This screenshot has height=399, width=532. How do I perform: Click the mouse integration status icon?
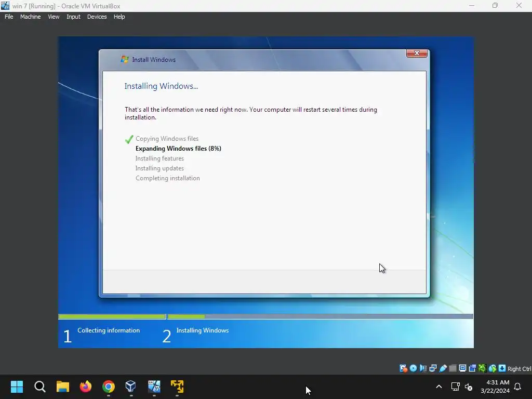493,368
